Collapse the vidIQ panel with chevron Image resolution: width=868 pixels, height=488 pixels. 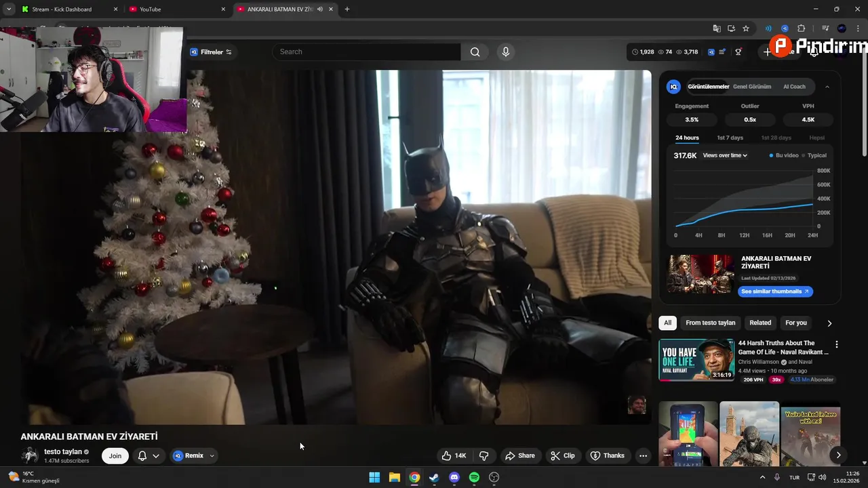pyautogui.click(x=827, y=87)
